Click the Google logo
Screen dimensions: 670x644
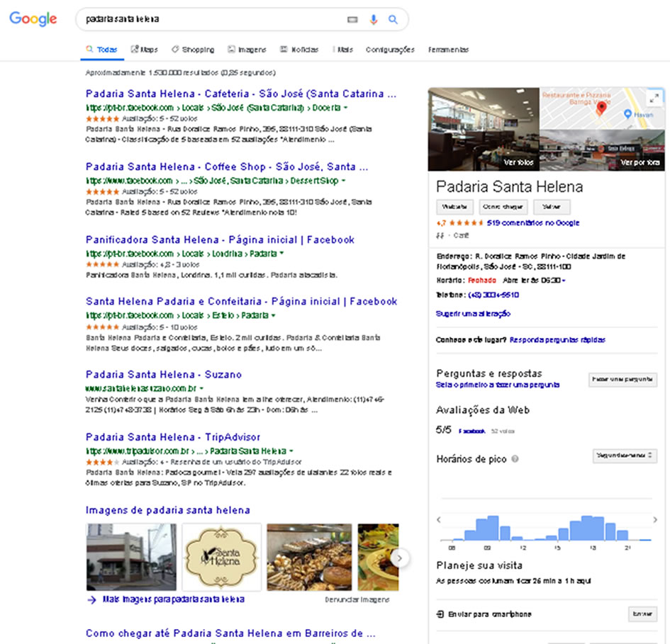tap(33, 19)
